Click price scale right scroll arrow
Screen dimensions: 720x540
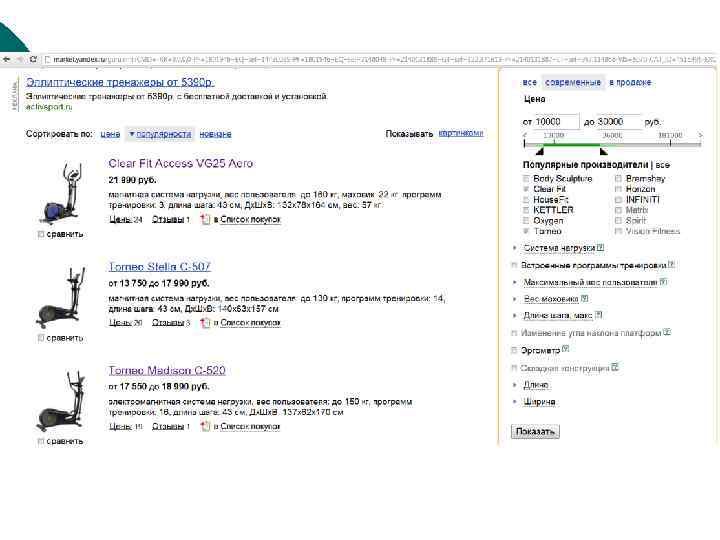coord(700,135)
